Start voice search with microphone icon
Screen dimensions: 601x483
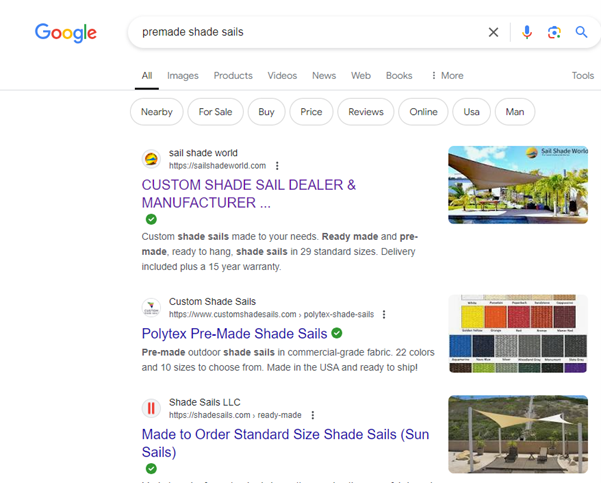click(x=527, y=32)
